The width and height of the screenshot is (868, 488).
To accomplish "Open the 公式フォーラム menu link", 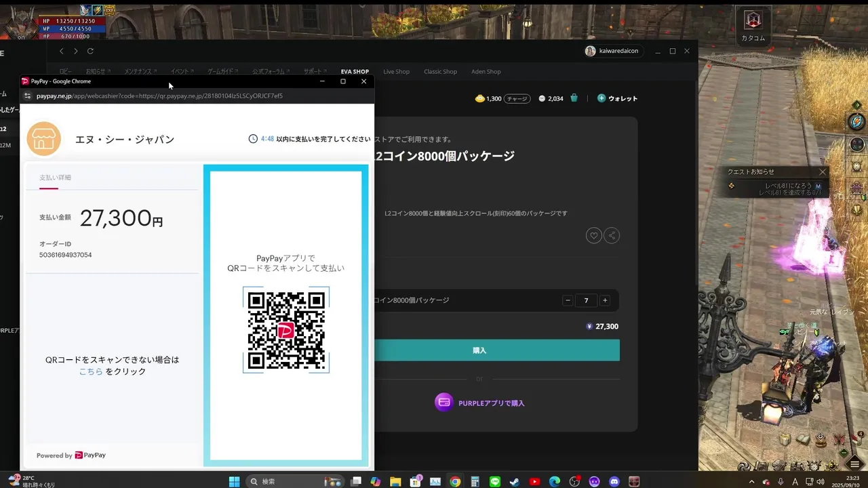I will click(x=271, y=71).
